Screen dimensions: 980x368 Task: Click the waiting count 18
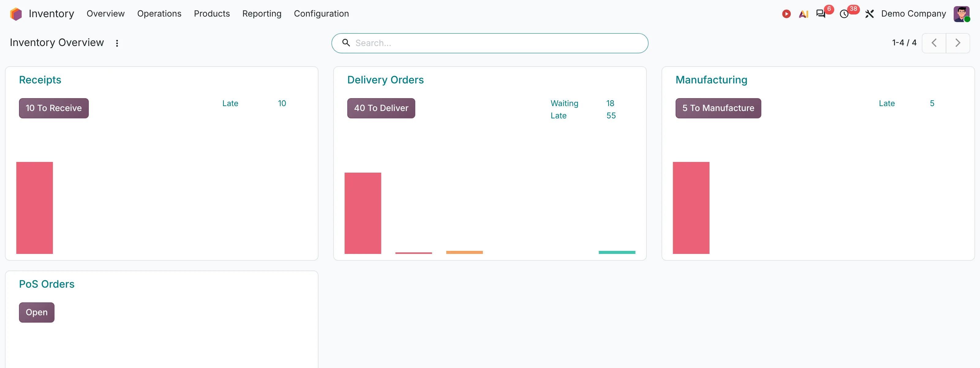pyautogui.click(x=610, y=103)
